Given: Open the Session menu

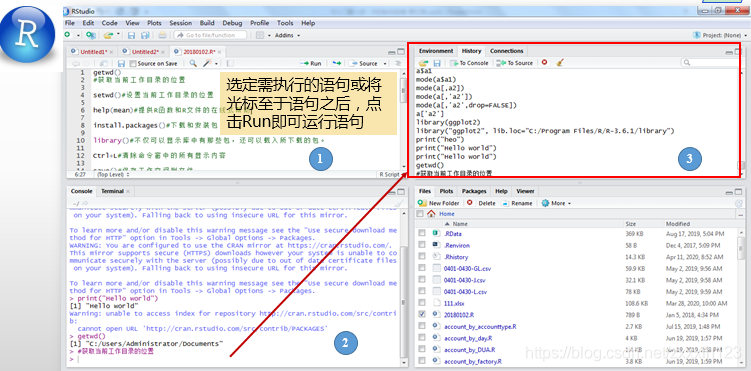Looking at the screenshot, I should point(181,22).
